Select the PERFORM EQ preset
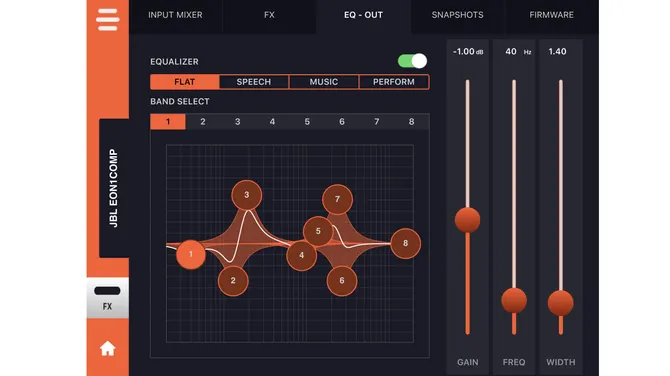Image resolution: width=670 pixels, height=376 pixels. point(394,82)
